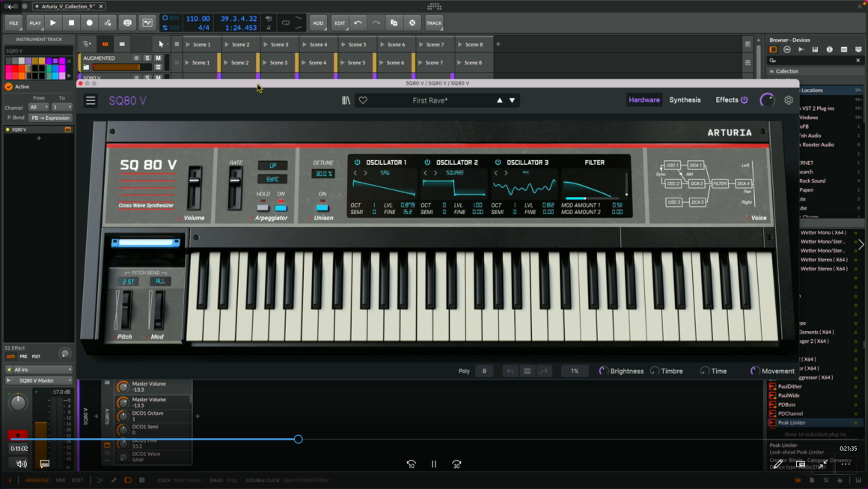Image resolution: width=868 pixels, height=489 pixels.
Task: Favorite the First Rave preset with heart
Action: click(x=363, y=100)
